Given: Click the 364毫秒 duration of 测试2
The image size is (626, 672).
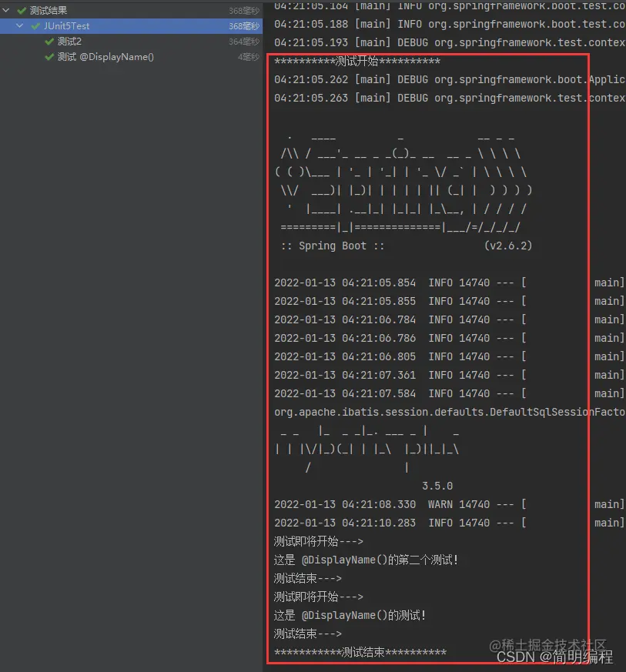Looking at the screenshot, I should tap(244, 42).
